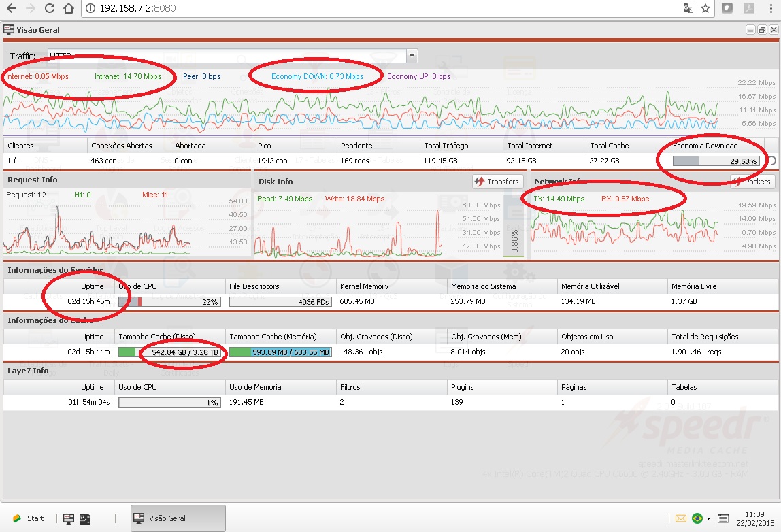Reload the browser page
This screenshot has height=532, width=781.
pos(49,8)
